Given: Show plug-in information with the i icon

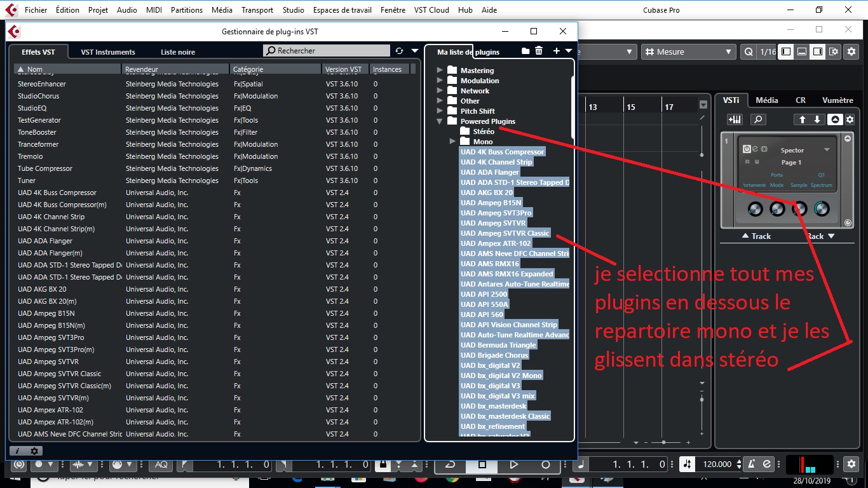Looking at the screenshot, I should (x=17, y=451).
